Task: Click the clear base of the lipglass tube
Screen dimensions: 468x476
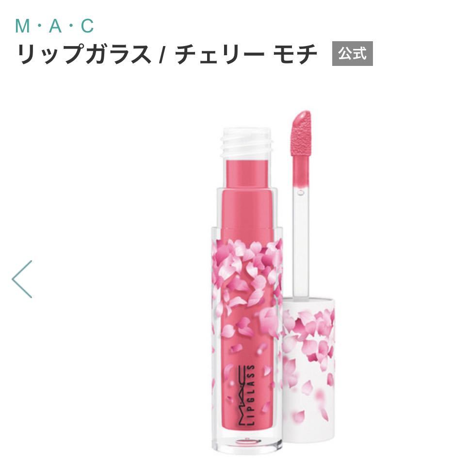Action: coord(247,444)
